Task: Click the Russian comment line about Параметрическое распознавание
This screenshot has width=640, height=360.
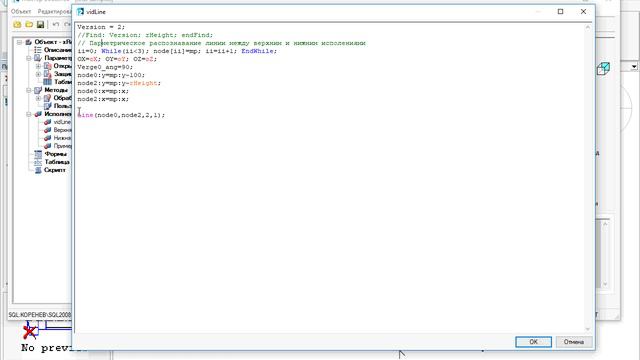Action: (222, 43)
